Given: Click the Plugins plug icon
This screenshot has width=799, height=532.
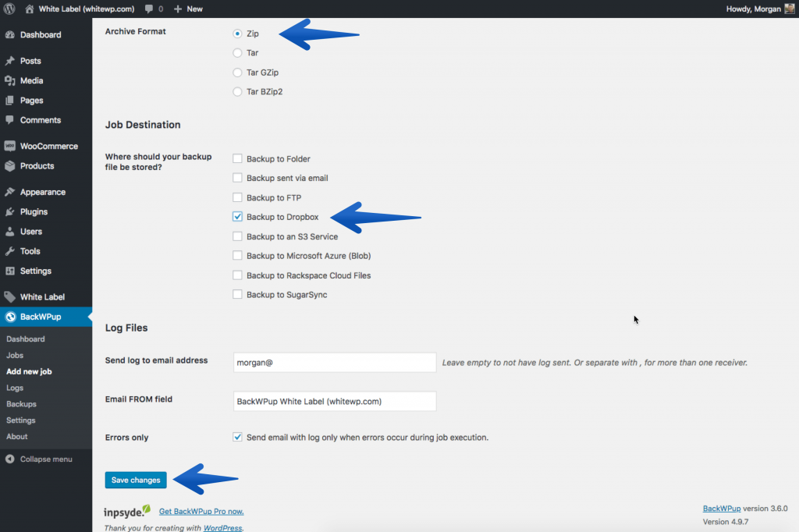Looking at the screenshot, I should [9, 212].
